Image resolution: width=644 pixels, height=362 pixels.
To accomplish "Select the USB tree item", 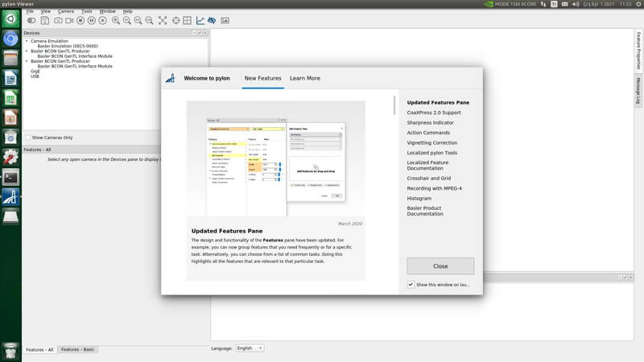I will point(35,76).
